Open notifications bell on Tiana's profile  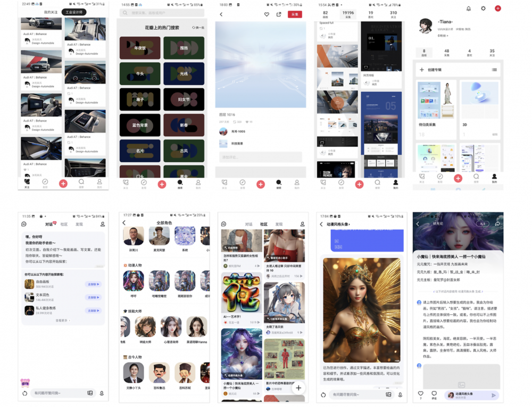pos(468,9)
